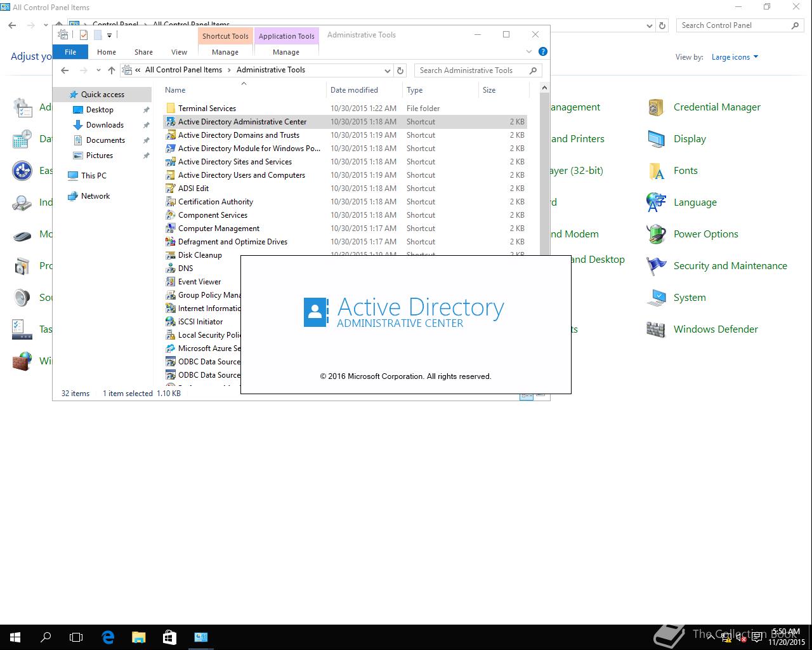The width and height of the screenshot is (812, 650).
Task: Switch to the Share ribbon tab
Action: coord(143,52)
